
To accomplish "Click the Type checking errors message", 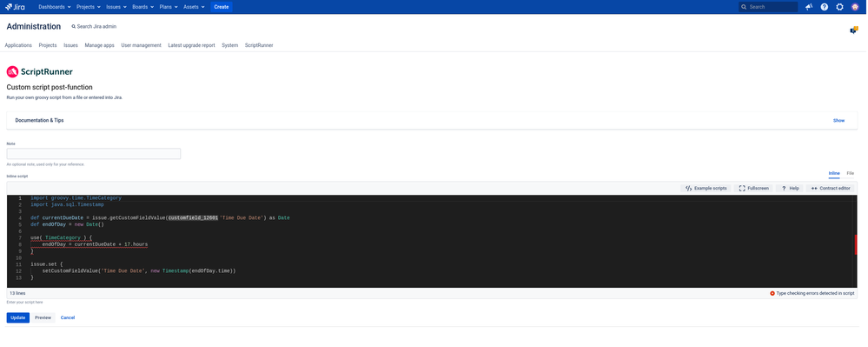I will pyautogui.click(x=815, y=293).
